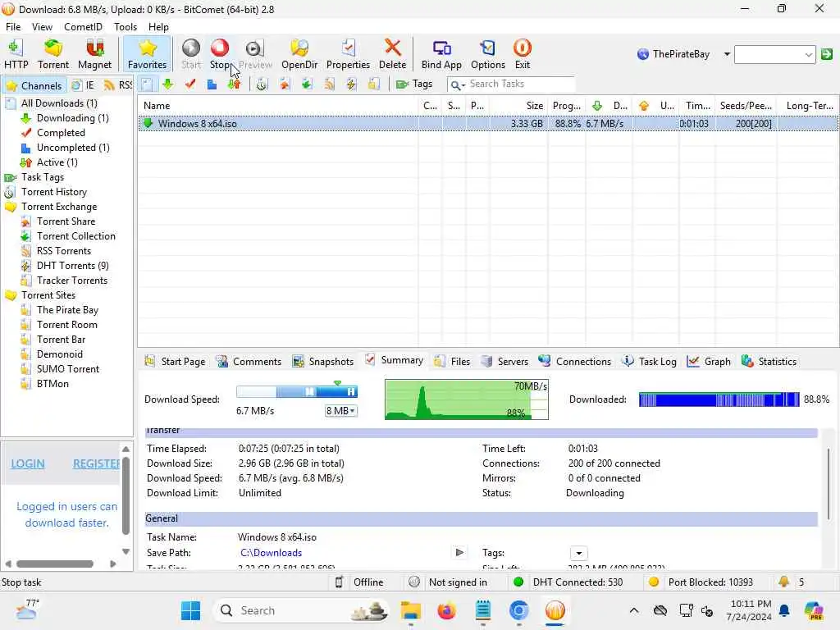Open the CometID menu
840x630 pixels.
tap(83, 27)
